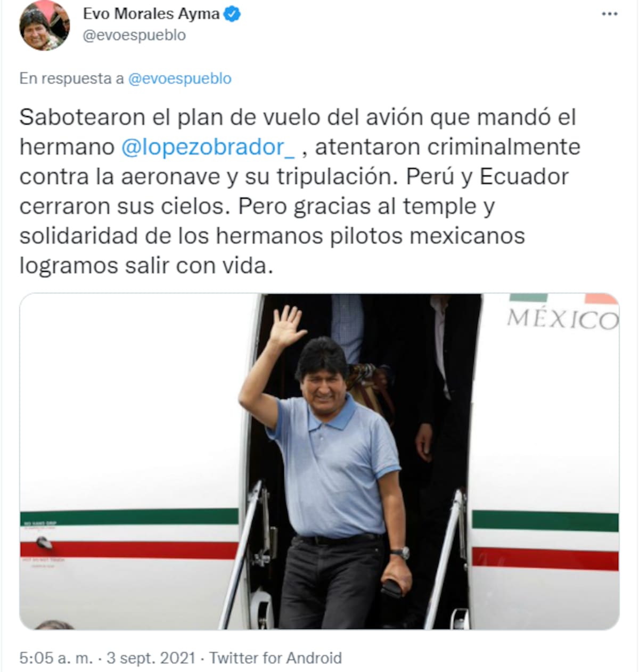Viewport: 639px width, 672px height.
Task: Click the 3 sept. 2021 date
Action: [x=151, y=658]
